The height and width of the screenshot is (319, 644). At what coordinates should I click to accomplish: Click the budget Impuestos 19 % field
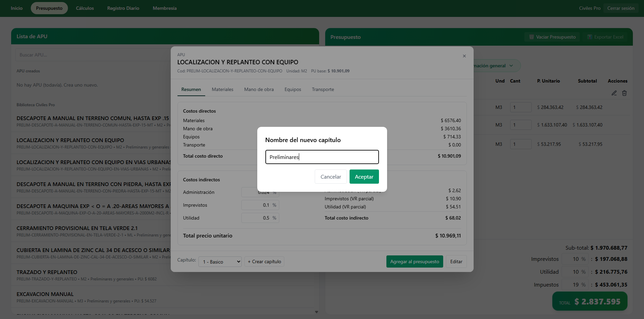click(575, 285)
